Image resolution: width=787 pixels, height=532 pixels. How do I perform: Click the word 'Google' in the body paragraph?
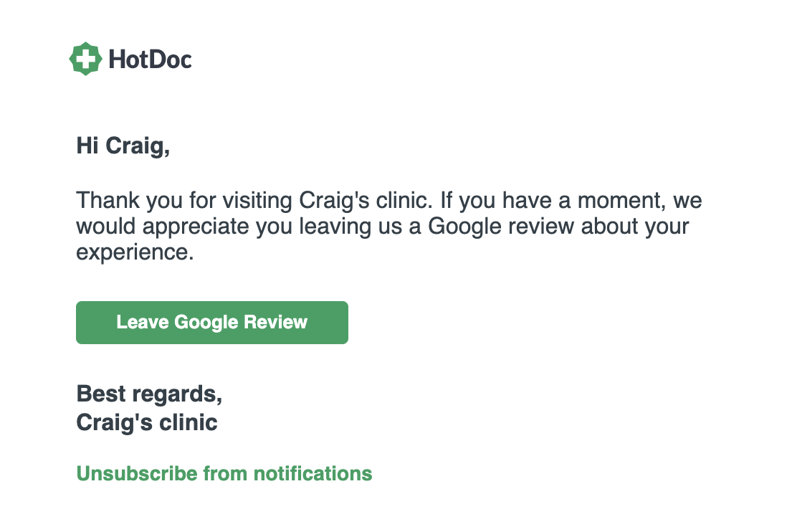coord(464,227)
